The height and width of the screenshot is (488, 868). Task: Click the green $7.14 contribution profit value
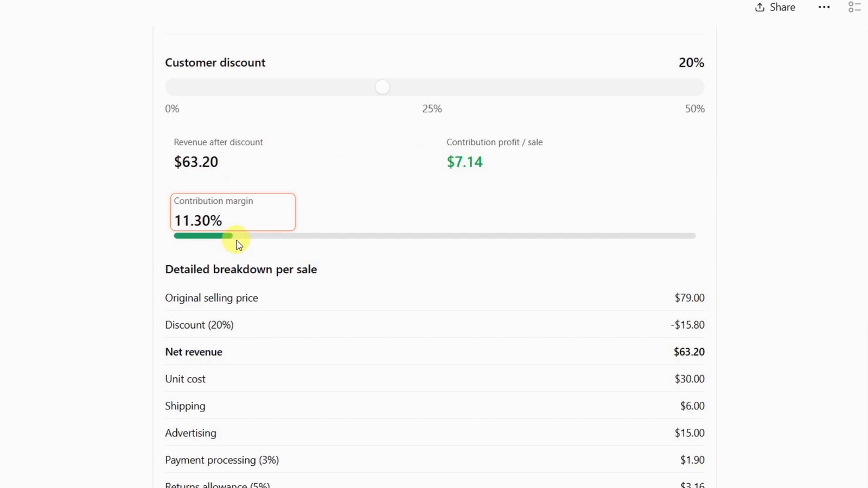click(464, 162)
